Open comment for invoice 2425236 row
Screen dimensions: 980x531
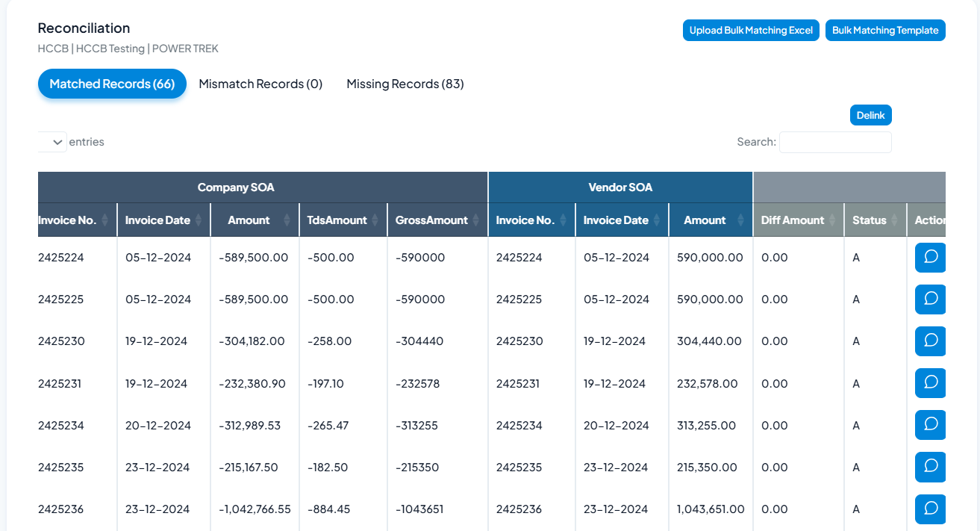coord(930,509)
